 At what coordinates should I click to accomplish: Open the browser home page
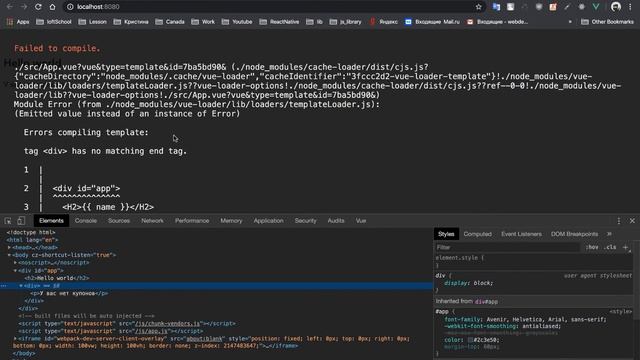point(52,7)
